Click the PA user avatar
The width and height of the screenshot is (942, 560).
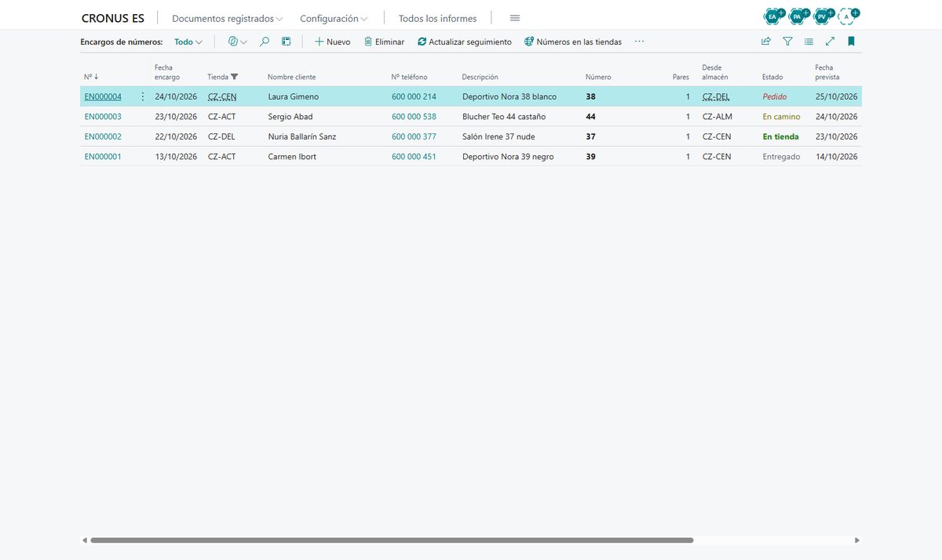tap(799, 16)
